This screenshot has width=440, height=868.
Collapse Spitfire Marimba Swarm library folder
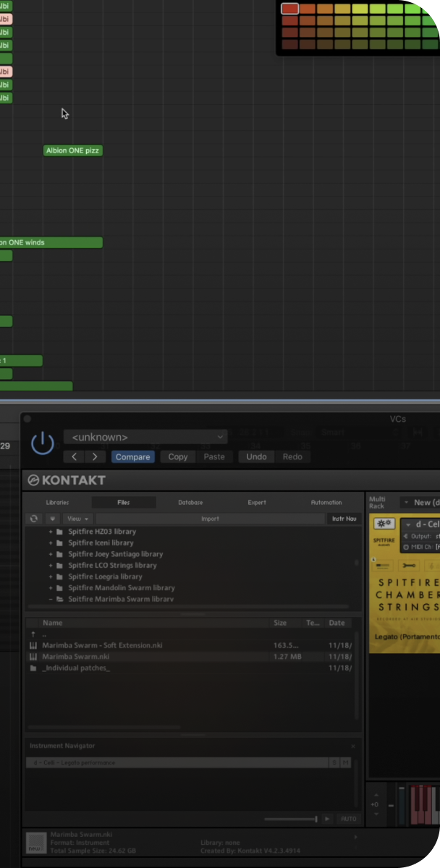[x=51, y=599]
